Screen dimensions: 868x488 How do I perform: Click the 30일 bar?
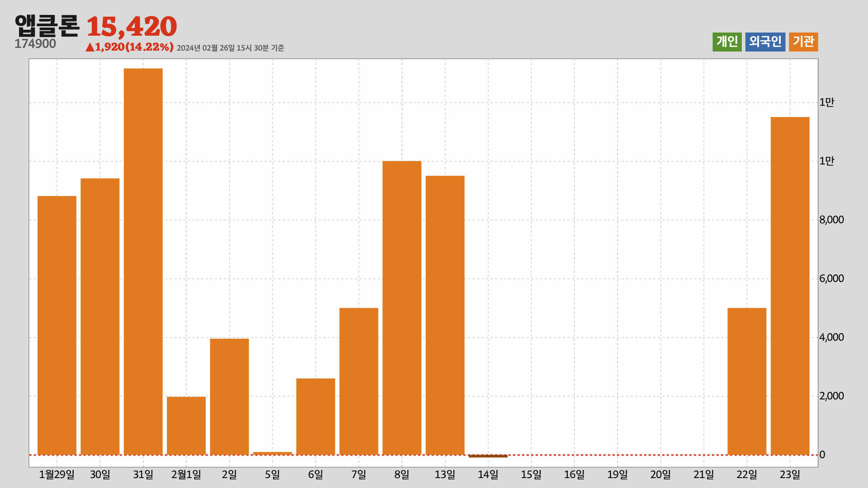click(x=100, y=317)
